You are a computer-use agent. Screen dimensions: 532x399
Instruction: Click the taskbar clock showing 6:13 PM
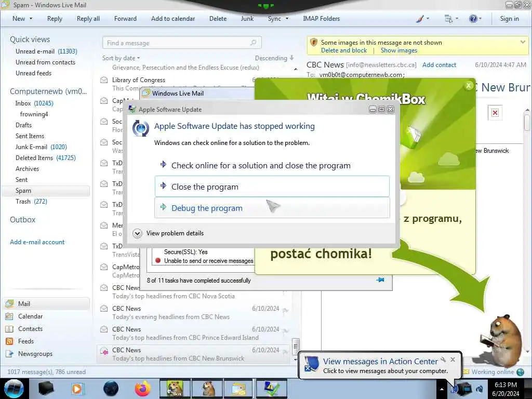click(x=506, y=389)
